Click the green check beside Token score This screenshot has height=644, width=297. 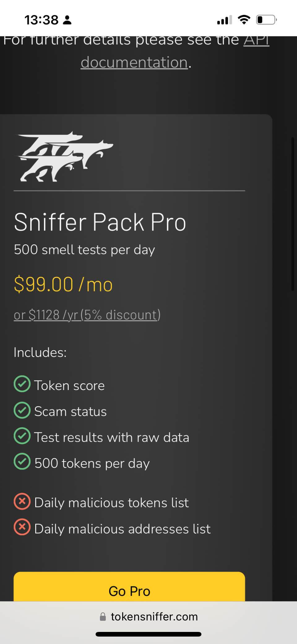(x=22, y=384)
